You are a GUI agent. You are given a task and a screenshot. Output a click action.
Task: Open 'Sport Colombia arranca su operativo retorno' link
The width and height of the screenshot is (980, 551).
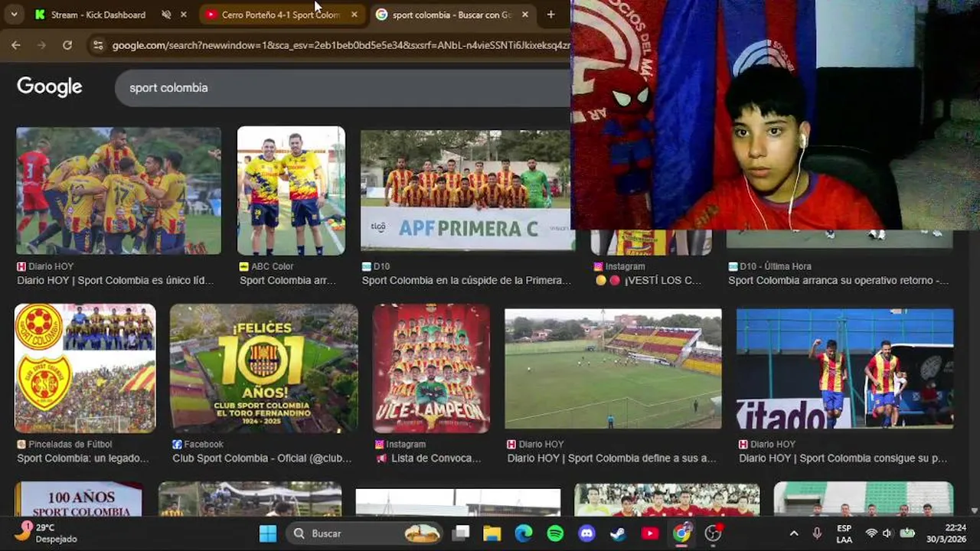pos(838,281)
